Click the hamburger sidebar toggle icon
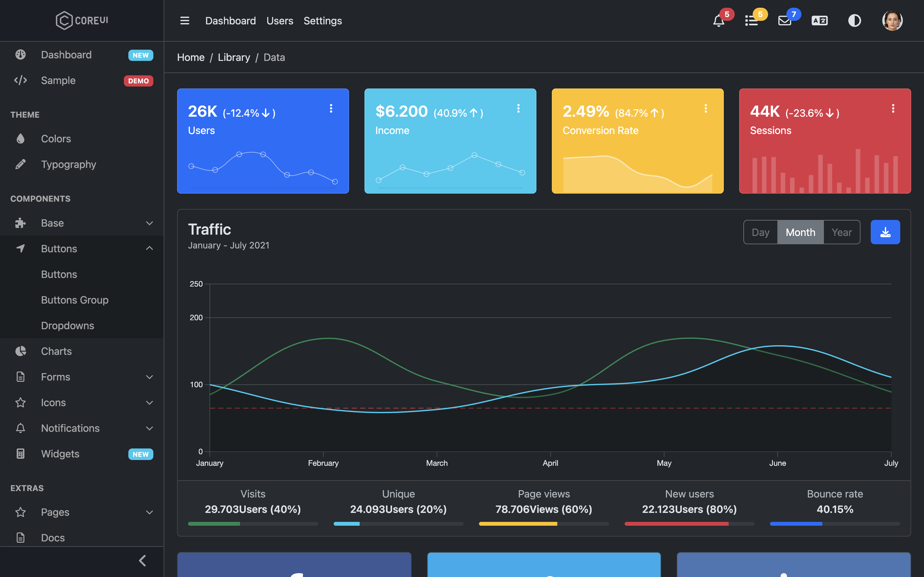Screen dimensions: 924x577 pos(185,21)
